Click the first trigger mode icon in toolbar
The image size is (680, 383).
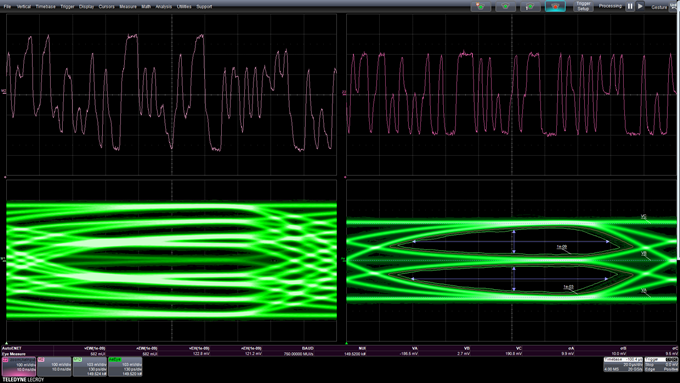click(x=481, y=7)
